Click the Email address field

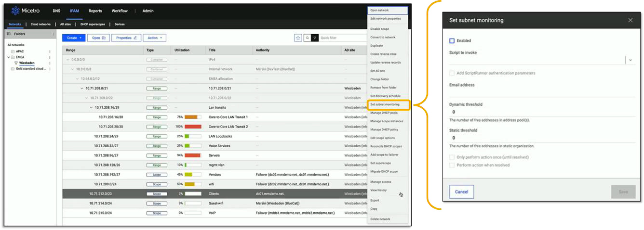click(541, 92)
